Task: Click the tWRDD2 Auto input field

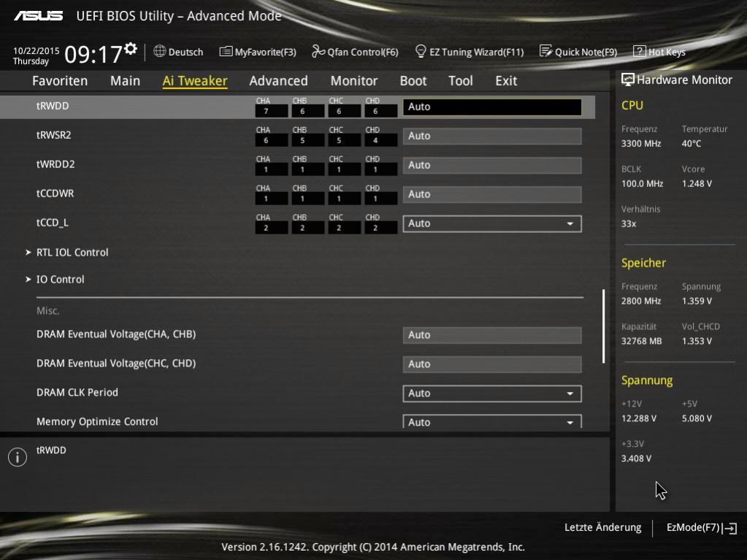Action: pyautogui.click(x=492, y=165)
